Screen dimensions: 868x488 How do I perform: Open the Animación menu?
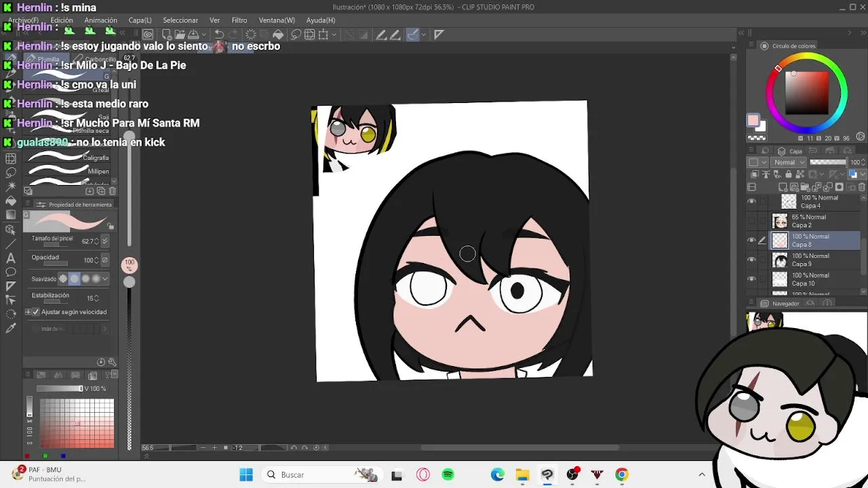tap(100, 20)
